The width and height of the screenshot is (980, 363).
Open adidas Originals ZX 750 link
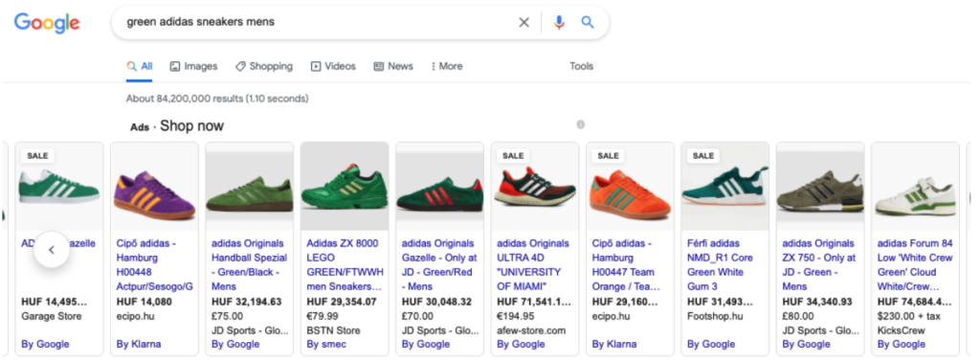pos(819,264)
